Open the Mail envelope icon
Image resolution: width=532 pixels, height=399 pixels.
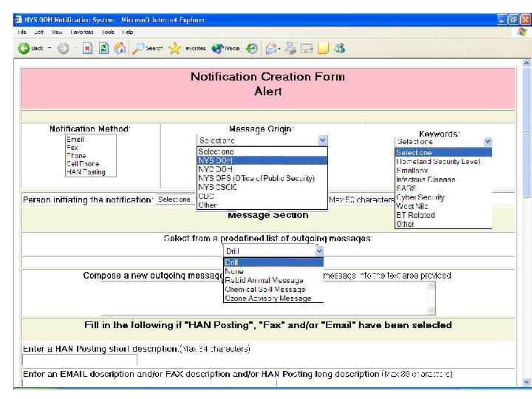271,49
